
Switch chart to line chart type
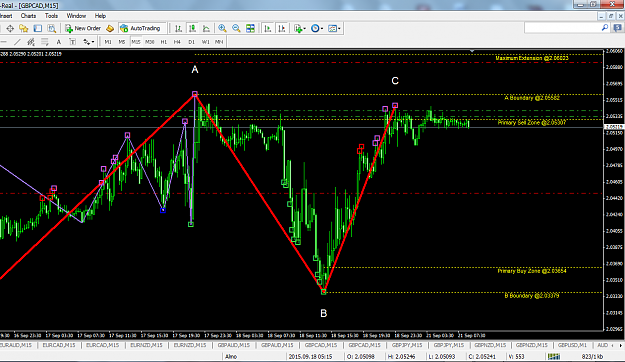tap(206, 28)
